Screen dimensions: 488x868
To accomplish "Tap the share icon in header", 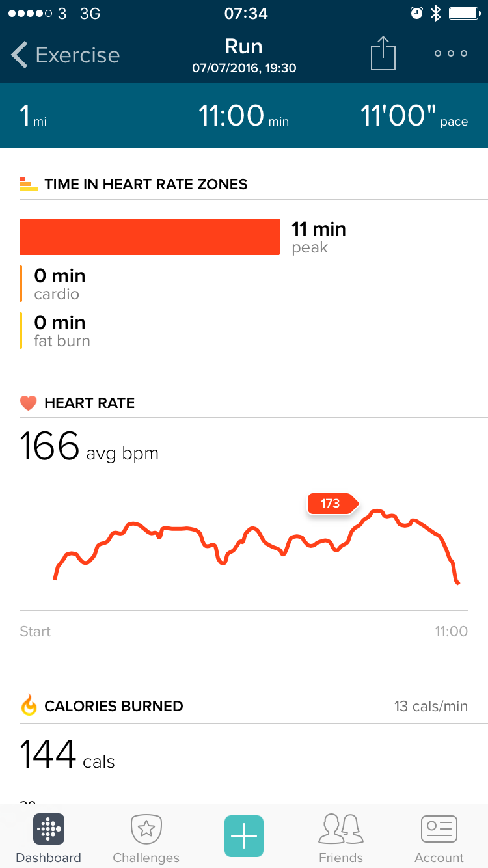I will pyautogui.click(x=383, y=53).
